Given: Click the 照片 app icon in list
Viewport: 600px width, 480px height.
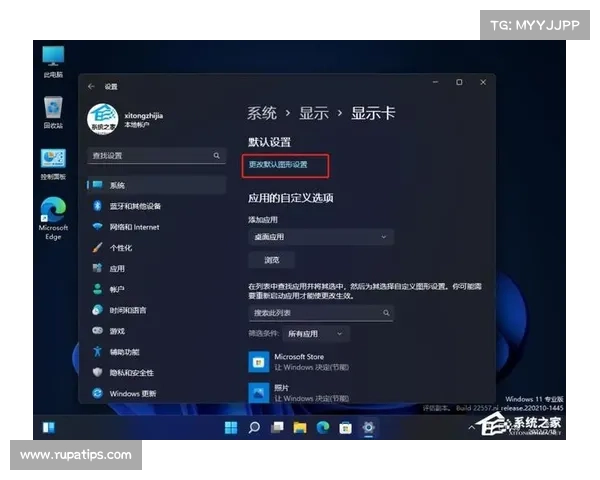Looking at the screenshot, I should click(259, 392).
